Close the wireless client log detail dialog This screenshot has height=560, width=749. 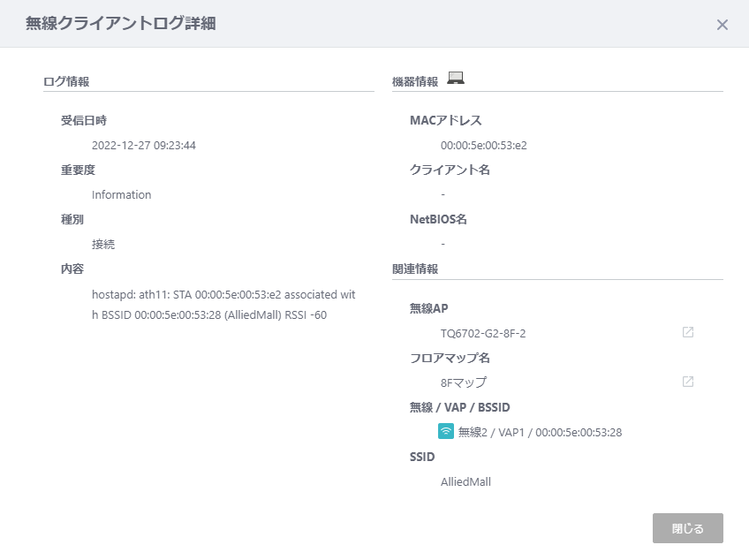[x=722, y=25]
